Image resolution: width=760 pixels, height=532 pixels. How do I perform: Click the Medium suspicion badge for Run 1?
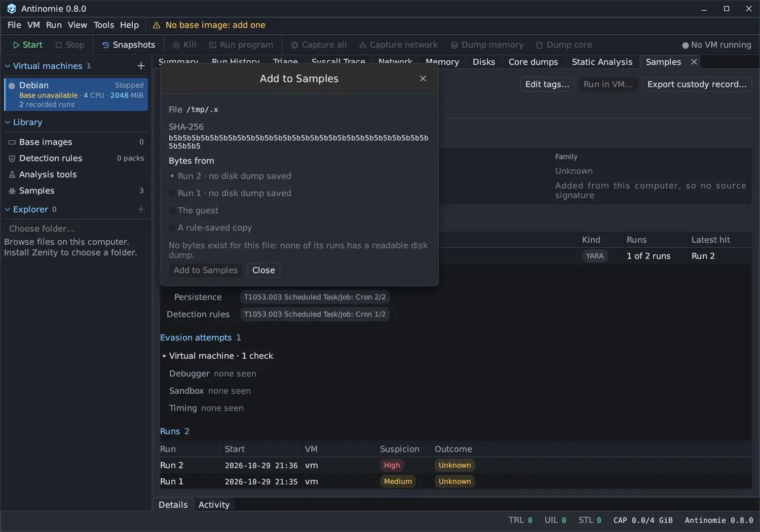398,481
